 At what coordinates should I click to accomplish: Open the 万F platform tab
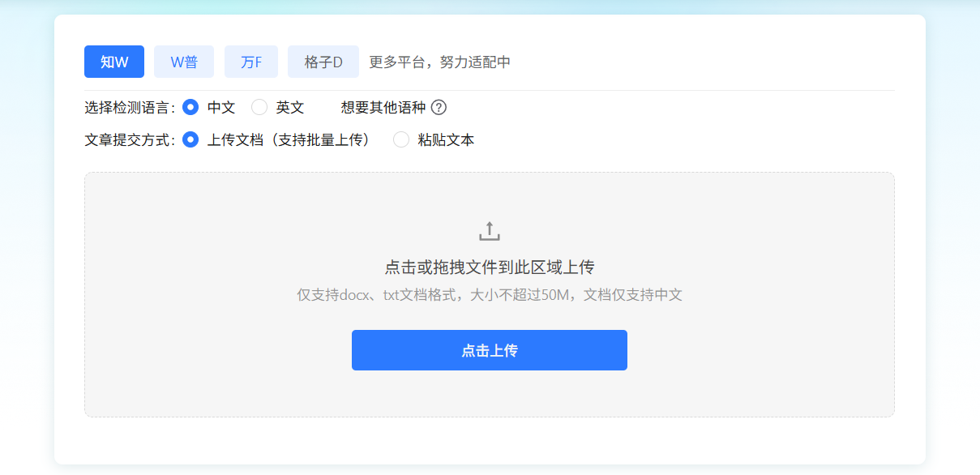pyautogui.click(x=251, y=62)
